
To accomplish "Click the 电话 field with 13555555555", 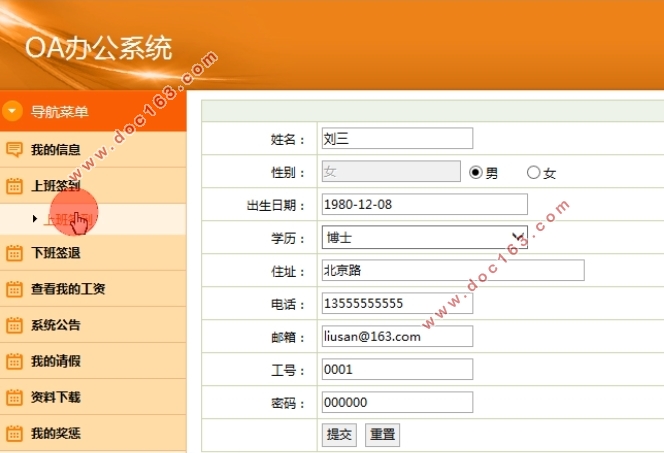I will (x=397, y=303).
